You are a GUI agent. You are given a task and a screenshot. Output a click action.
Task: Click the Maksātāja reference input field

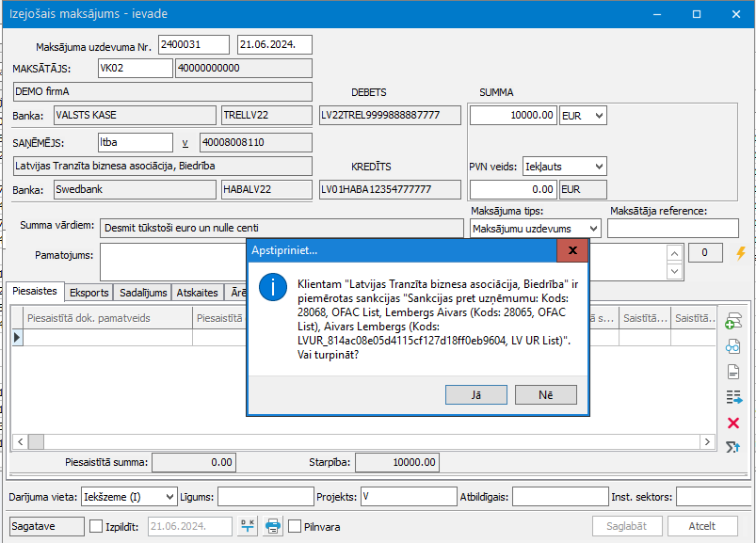[x=672, y=228]
